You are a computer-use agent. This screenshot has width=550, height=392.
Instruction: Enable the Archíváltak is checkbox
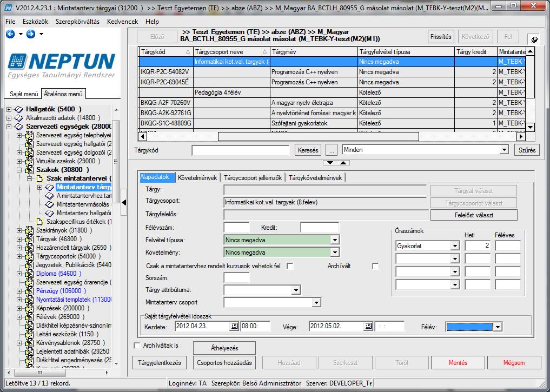pyautogui.click(x=137, y=346)
